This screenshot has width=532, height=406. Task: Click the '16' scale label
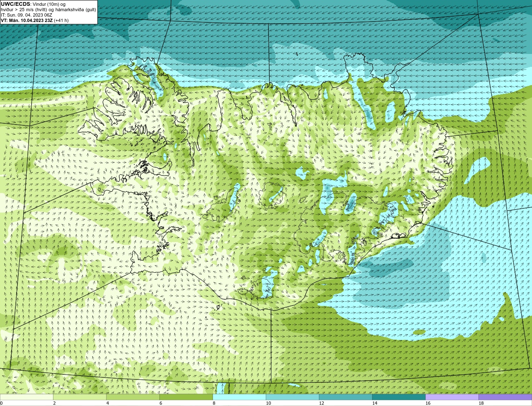point(428,403)
